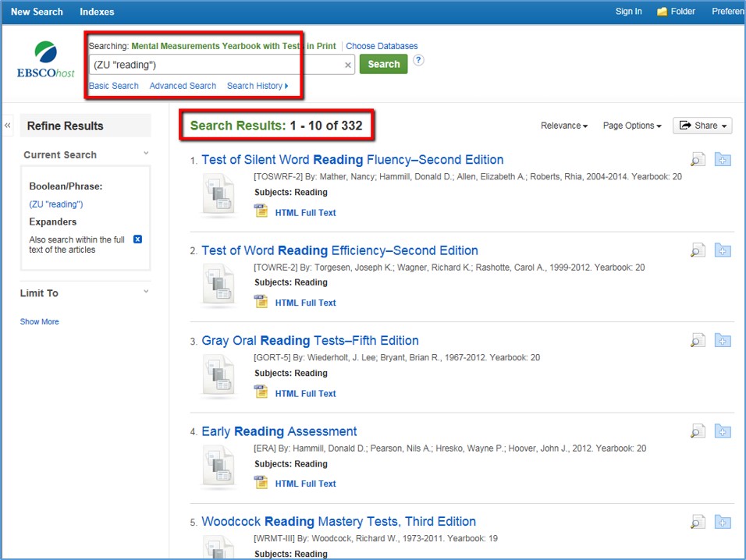Click HTML Full Text icon for Early Reading Assessment
This screenshot has width=746, height=560.
tap(261, 482)
